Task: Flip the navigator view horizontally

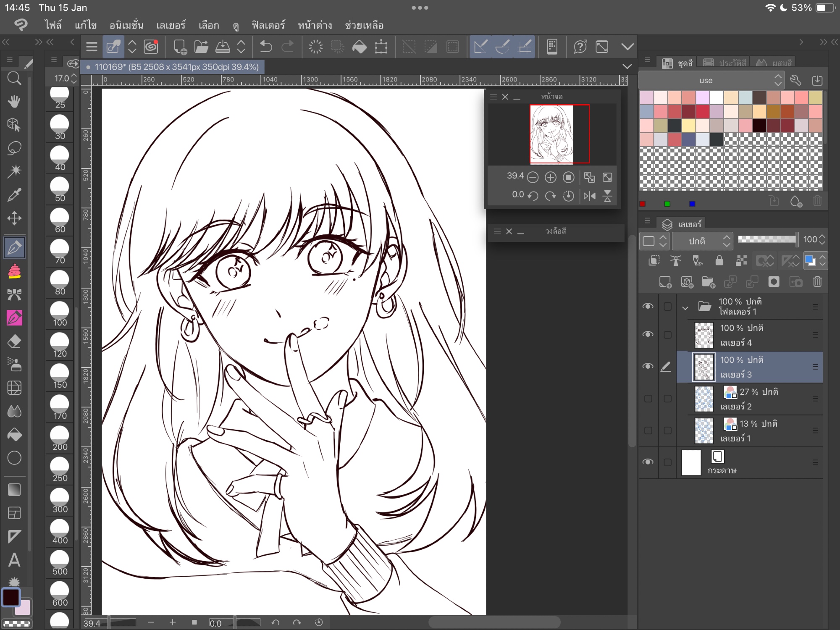Action: pos(589,196)
